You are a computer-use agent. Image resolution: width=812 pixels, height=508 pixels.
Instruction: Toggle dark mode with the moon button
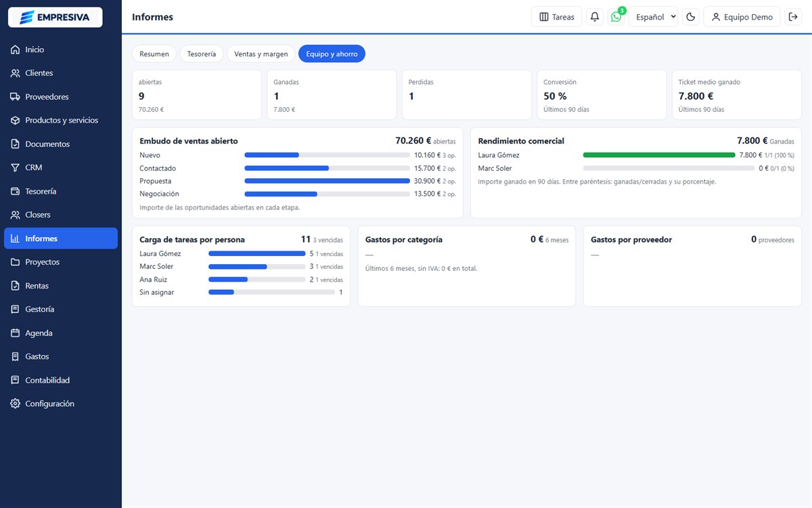point(691,17)
